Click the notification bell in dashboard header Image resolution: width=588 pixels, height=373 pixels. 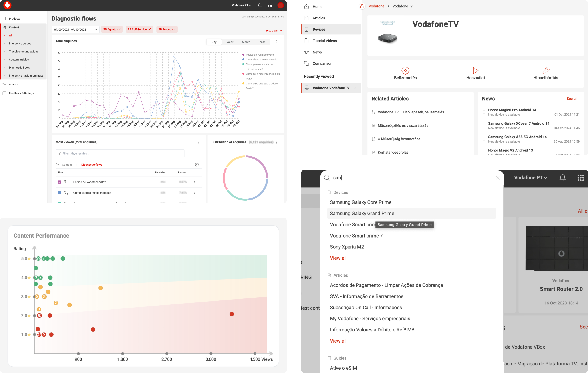coord(260,5)
